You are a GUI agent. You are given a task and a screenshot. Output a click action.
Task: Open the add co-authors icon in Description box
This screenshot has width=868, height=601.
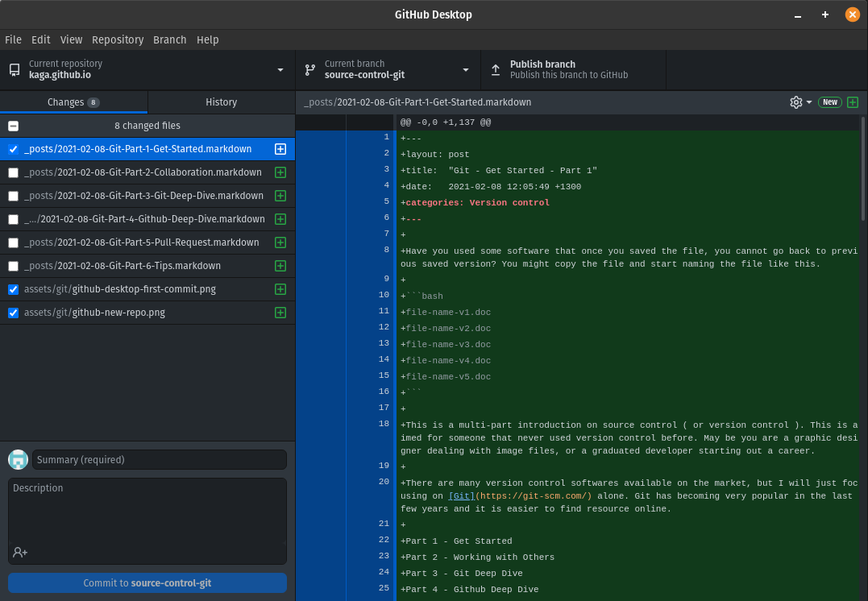19,551
